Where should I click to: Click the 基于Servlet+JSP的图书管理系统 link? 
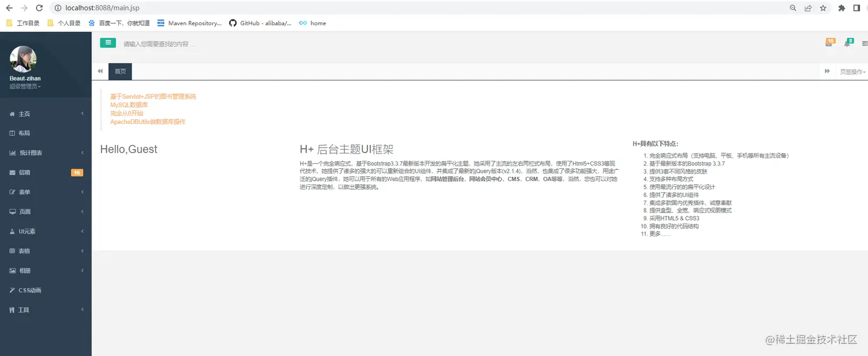pyautogui.click(x=154, y=96)
